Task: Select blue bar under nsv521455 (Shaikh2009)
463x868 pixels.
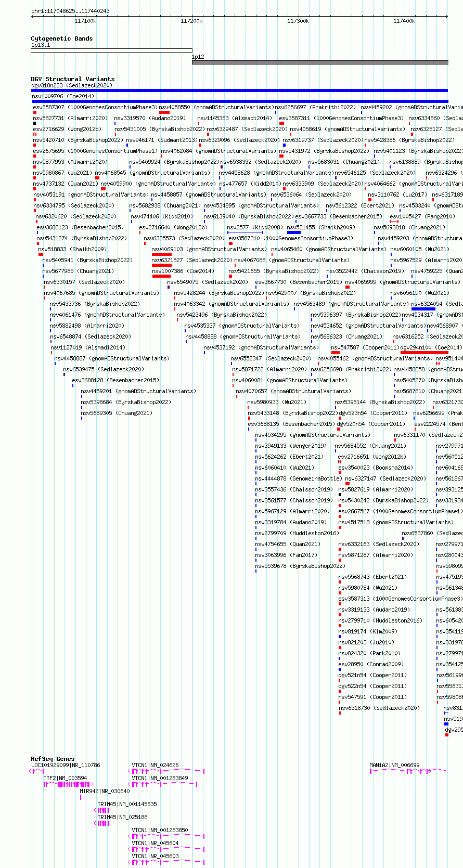Action: click(293, 232)
